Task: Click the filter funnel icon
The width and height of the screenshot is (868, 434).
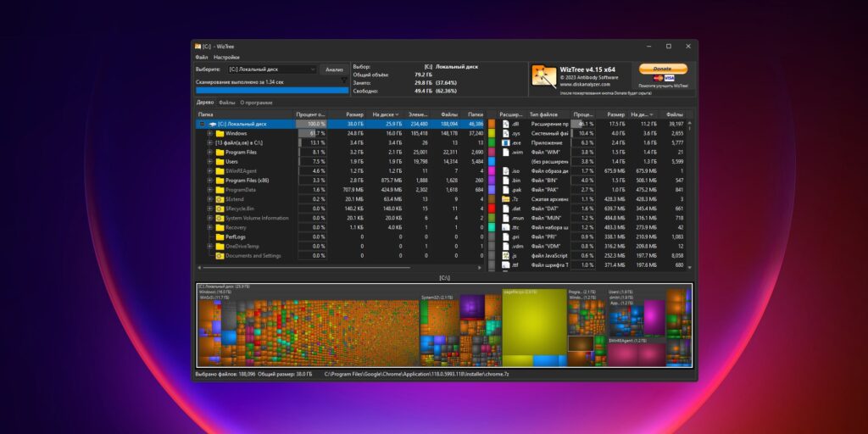Action: click(x=344, y=81)
